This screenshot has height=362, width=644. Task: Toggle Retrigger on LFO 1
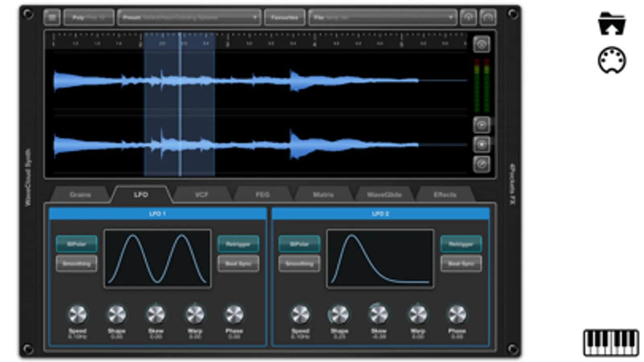(238, 244)
